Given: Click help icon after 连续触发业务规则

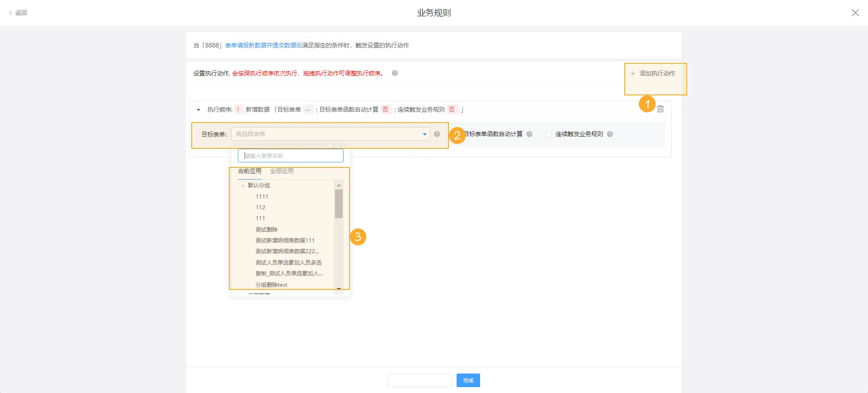Looking at the screenshot, I should [x=610, y=134].
